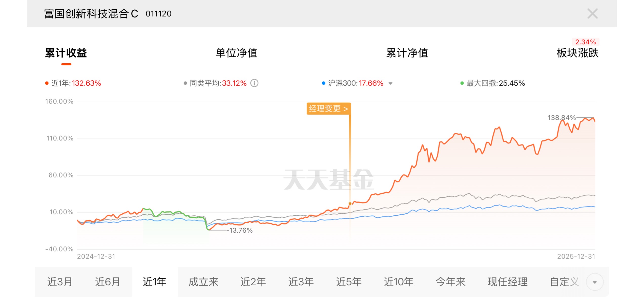Show performance under 现任经理

pyautogui.click(x=508, y=282)
